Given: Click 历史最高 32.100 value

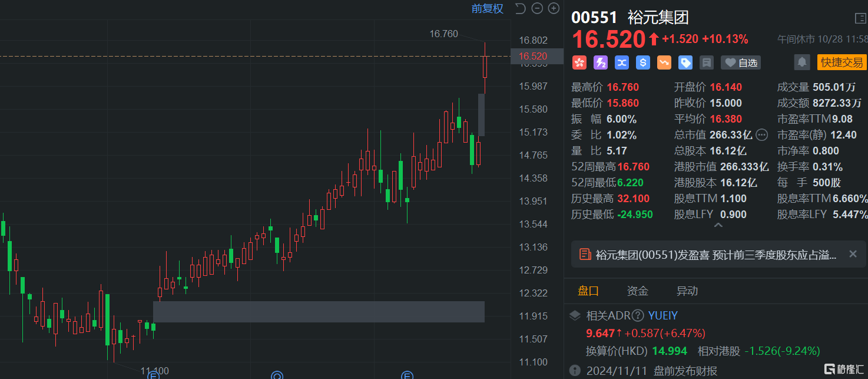Looking at the screenshot, I should click(634, 199).
